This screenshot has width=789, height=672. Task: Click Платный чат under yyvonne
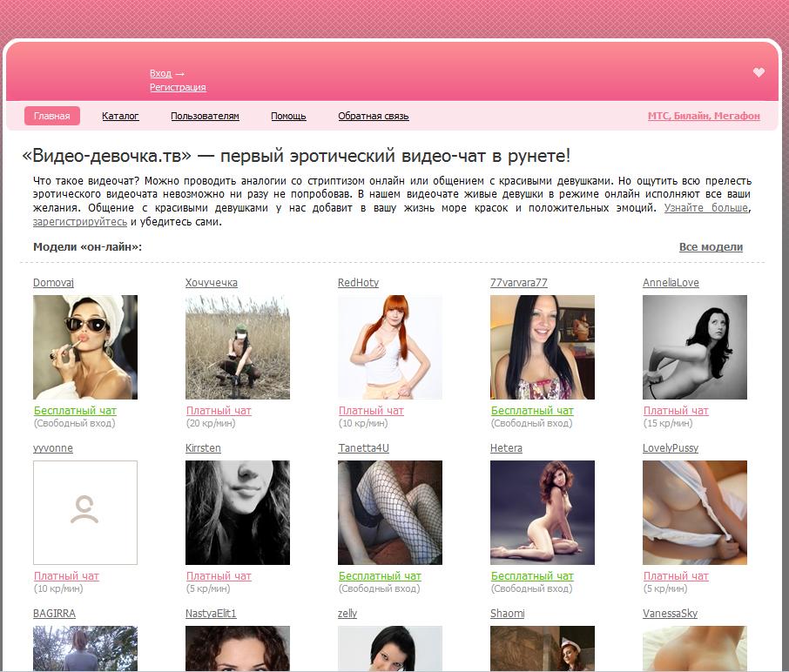pos(66,576)
